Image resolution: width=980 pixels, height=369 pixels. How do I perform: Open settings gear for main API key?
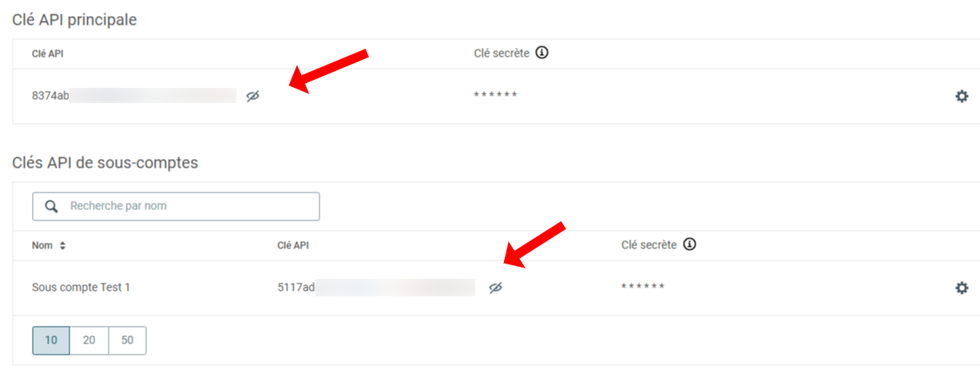point(962,96)
